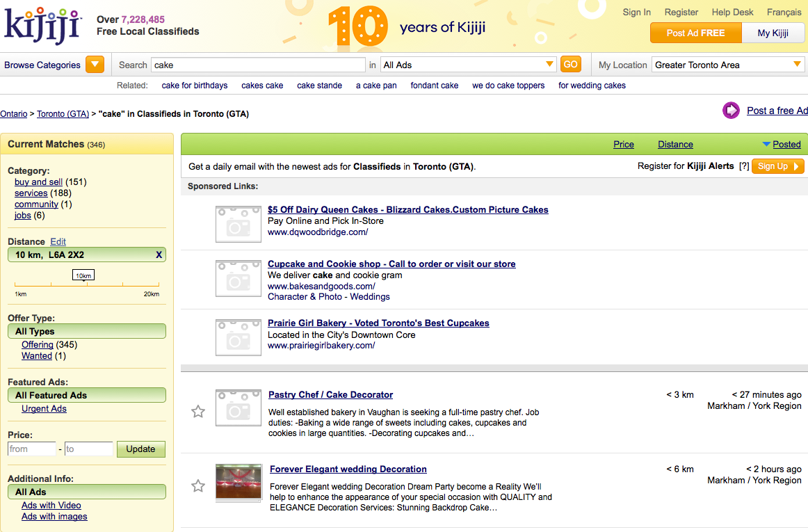
Task: Open the All Ads category dropdown
Action: [x=468, y=65]
